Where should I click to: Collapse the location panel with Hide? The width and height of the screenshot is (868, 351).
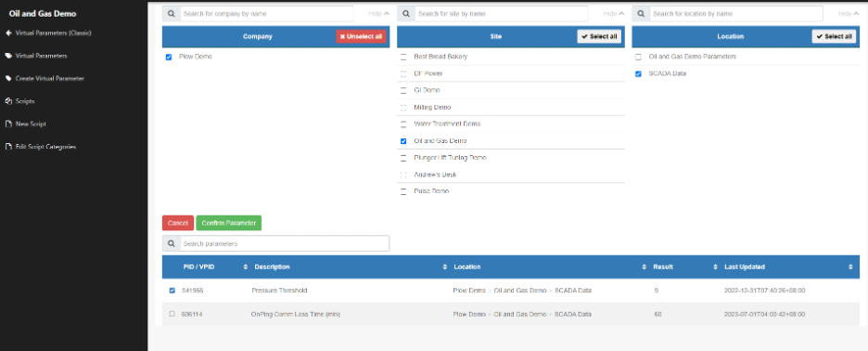pyautogui.click(x=849, y=14)
